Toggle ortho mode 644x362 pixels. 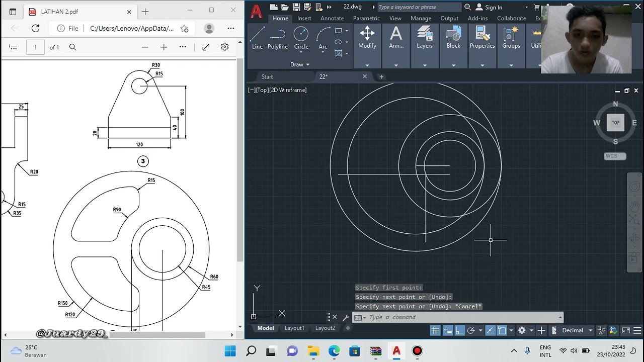459,330
